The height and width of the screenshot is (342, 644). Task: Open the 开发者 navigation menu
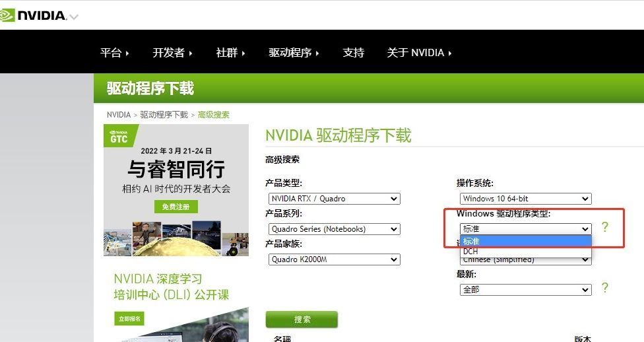coord(172,53)
